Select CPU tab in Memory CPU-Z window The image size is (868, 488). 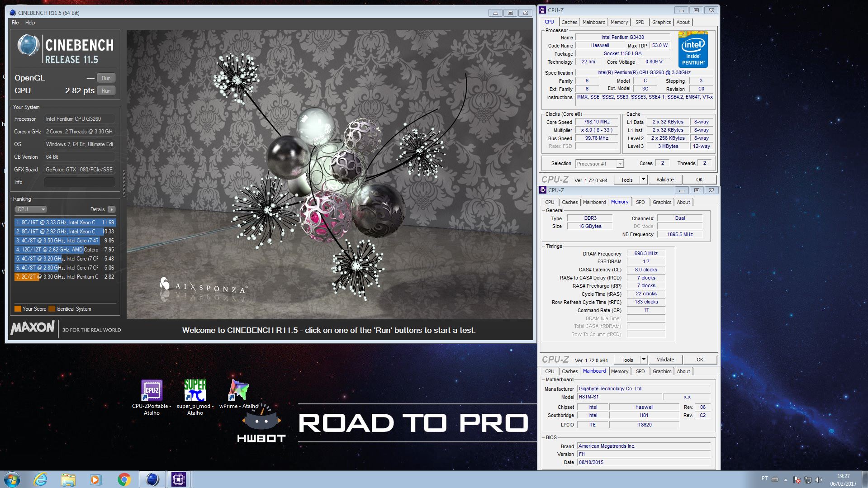pos(550,202)
